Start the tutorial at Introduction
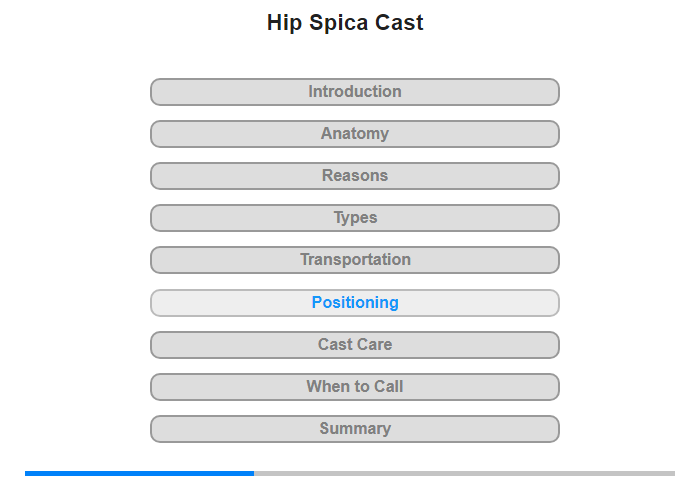Screen dimensions: 700x480 point(354,92)
